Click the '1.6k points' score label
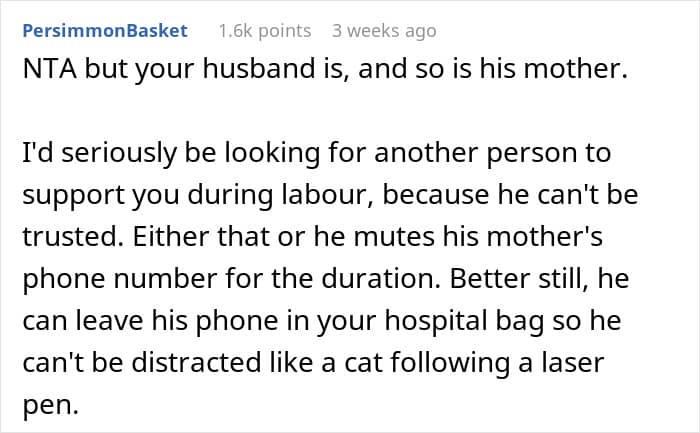This screenshot has width=700, height=433. [265, 31]
